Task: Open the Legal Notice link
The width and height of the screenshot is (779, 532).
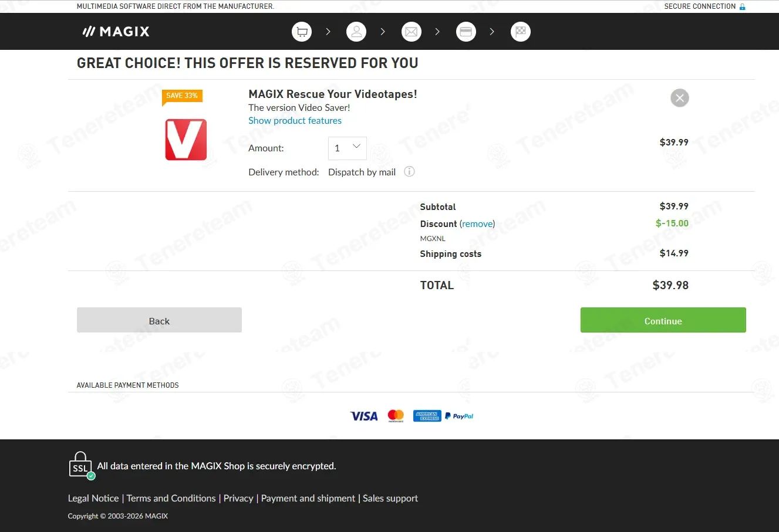Action: [93, 498]
